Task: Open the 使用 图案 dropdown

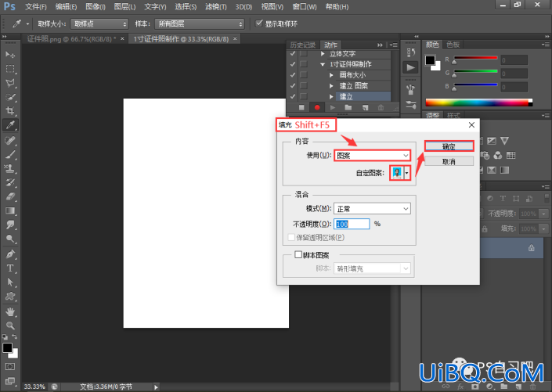Action: [x=372, y=155]
